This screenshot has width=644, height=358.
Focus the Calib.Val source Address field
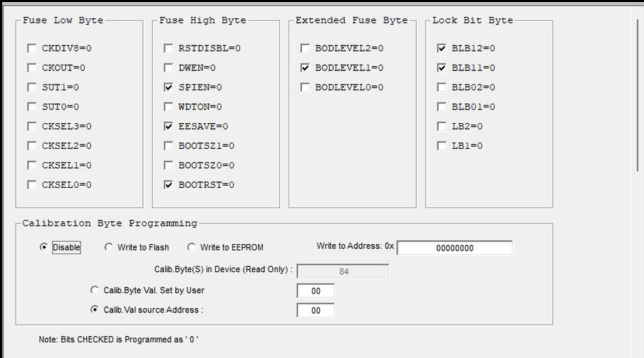click(316, 310)
